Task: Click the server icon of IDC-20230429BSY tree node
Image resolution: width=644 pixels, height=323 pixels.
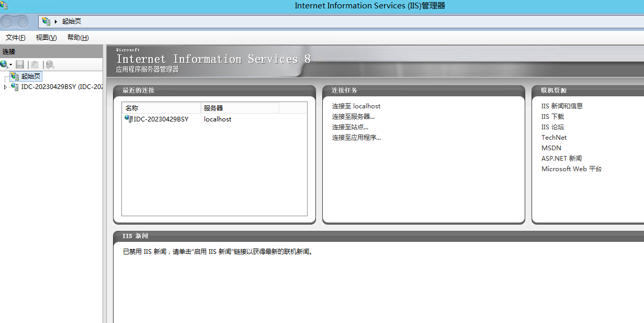Action: click(15, 87)
